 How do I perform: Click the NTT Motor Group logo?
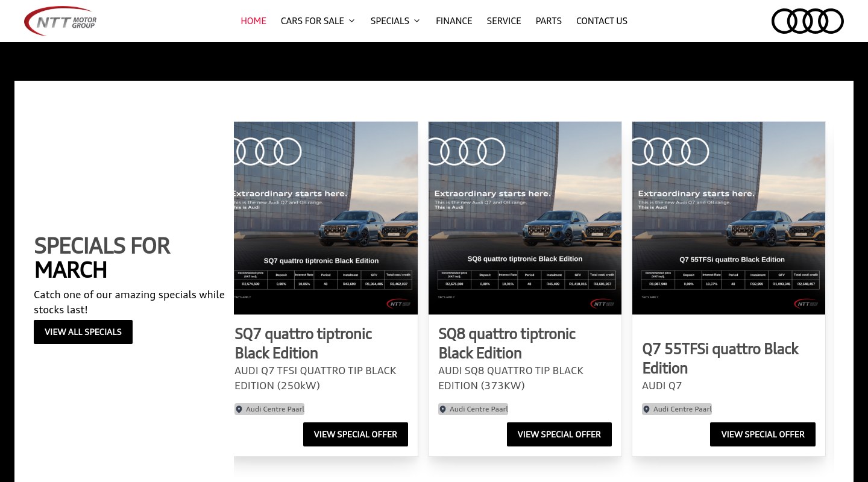60,21
